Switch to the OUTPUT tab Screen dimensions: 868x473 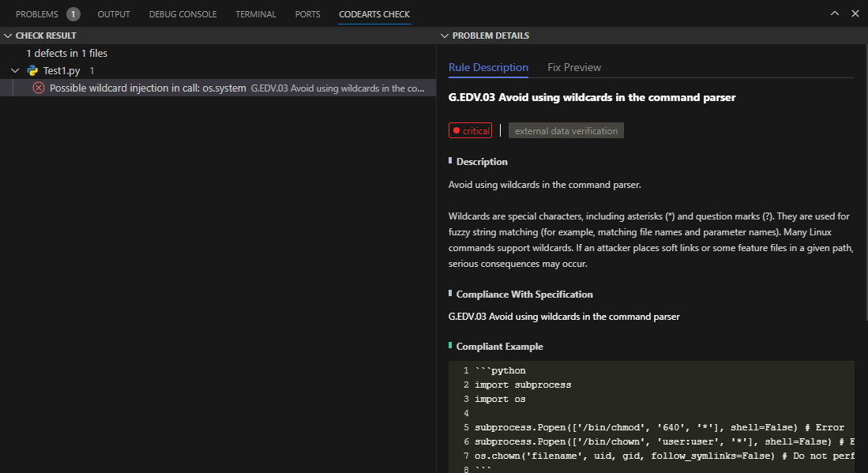tap(114, 14)
